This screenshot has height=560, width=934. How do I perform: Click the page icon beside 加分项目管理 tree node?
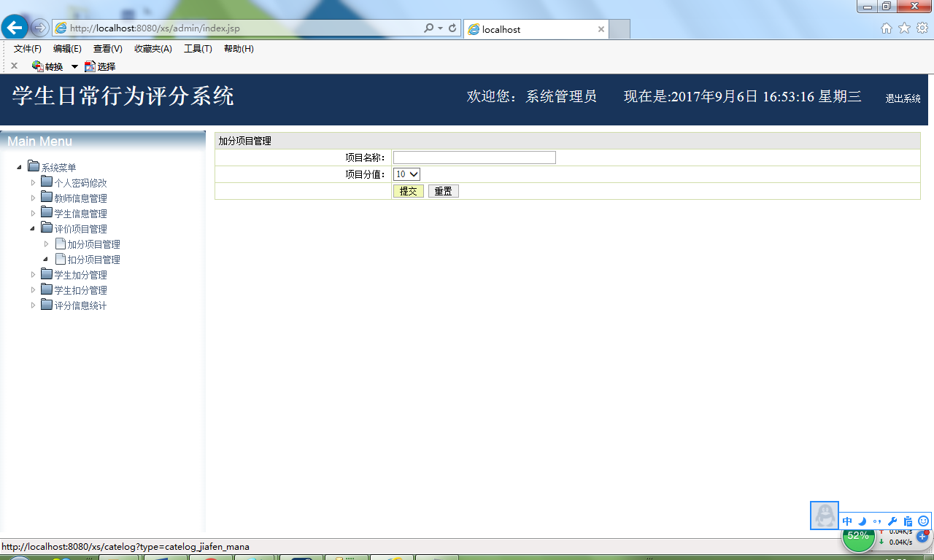pos(61,244)
